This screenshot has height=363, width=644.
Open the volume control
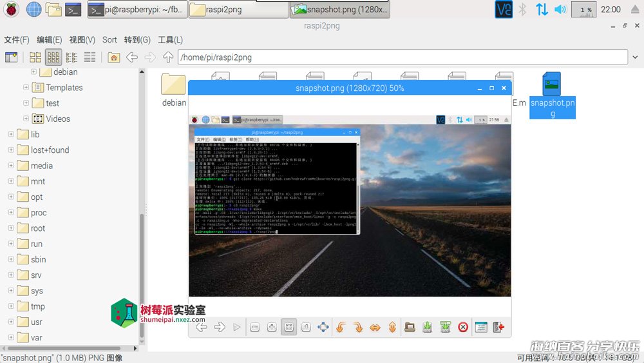tap(560, 9)
